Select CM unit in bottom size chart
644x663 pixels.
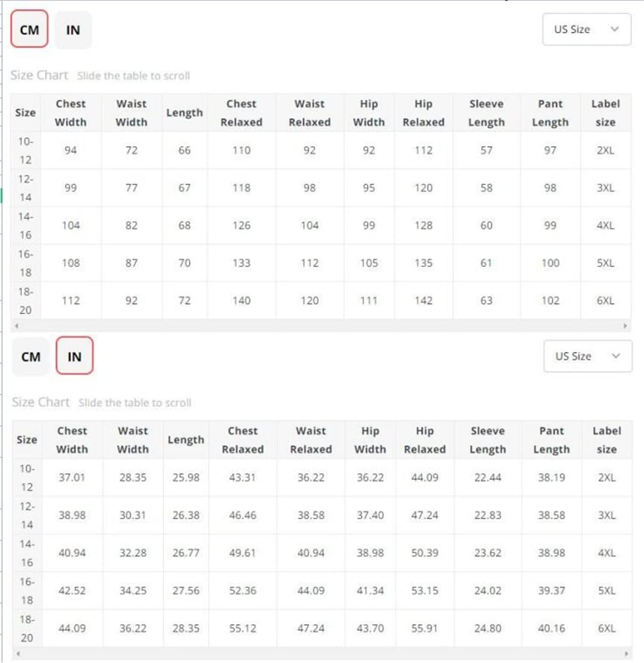[31, 357]
